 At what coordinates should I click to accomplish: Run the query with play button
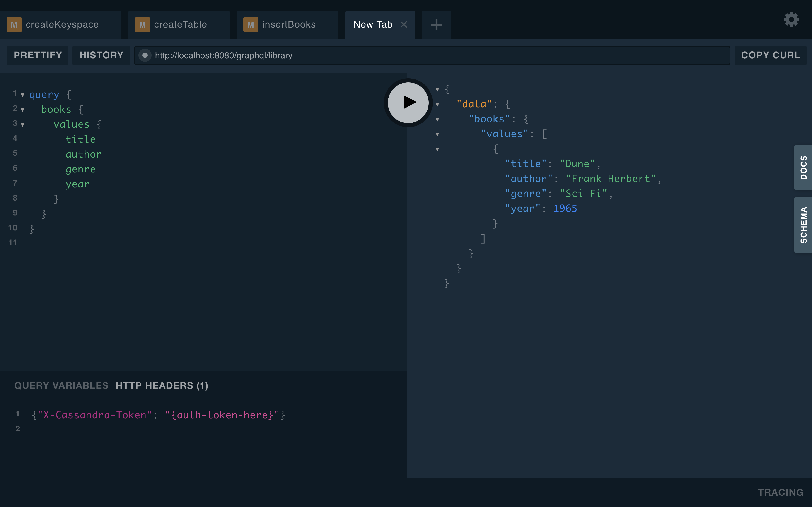408,102
